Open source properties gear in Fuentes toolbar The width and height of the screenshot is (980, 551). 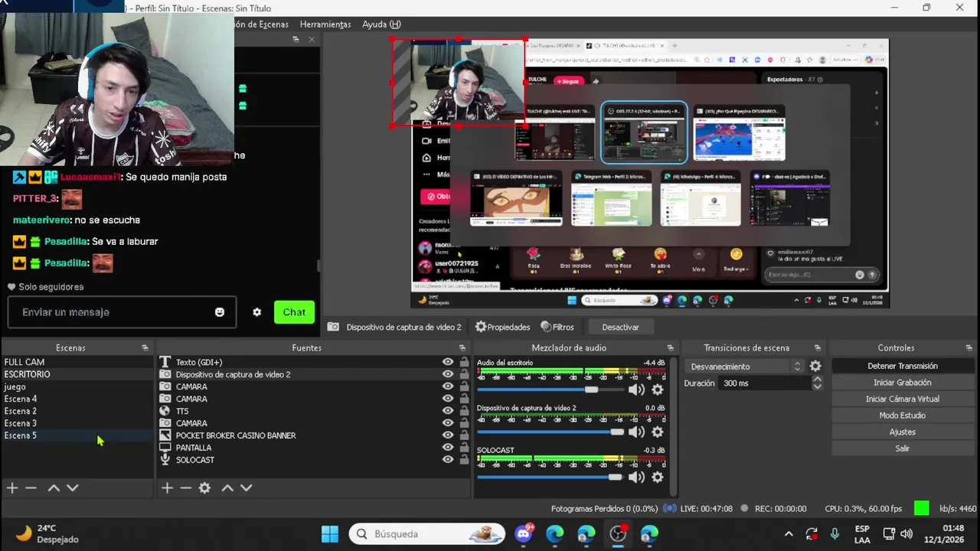[204, 487]
